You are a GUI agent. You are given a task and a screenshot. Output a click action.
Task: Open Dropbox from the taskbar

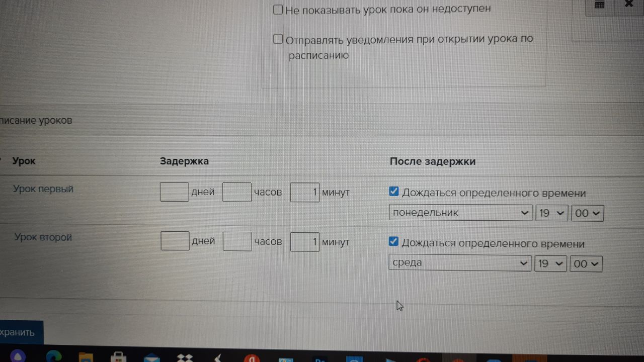185,358
